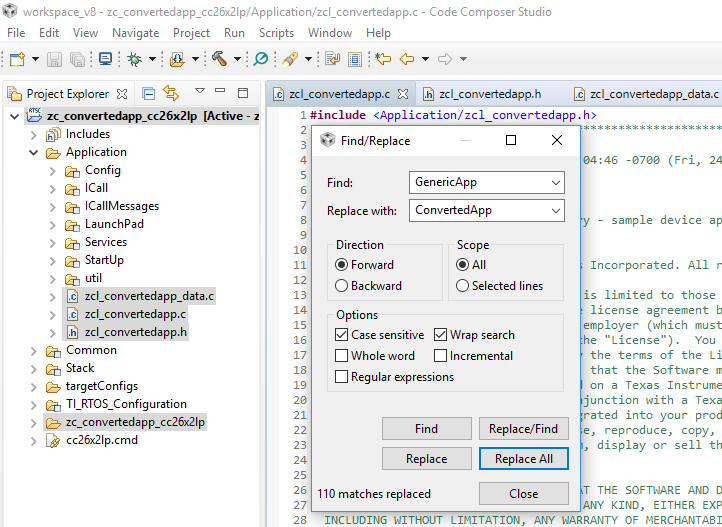Open the File menu
The height and width of the screenshot is (527, 722).
pos(16,33)
